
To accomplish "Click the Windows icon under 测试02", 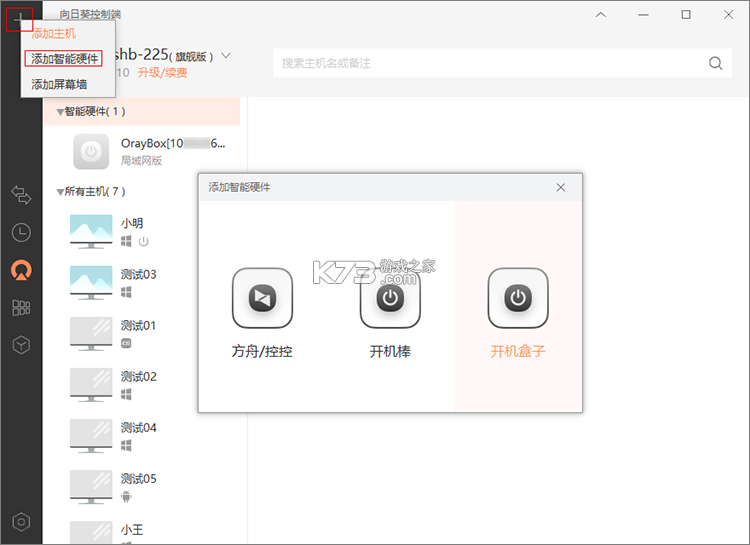I will coord(126,394).
